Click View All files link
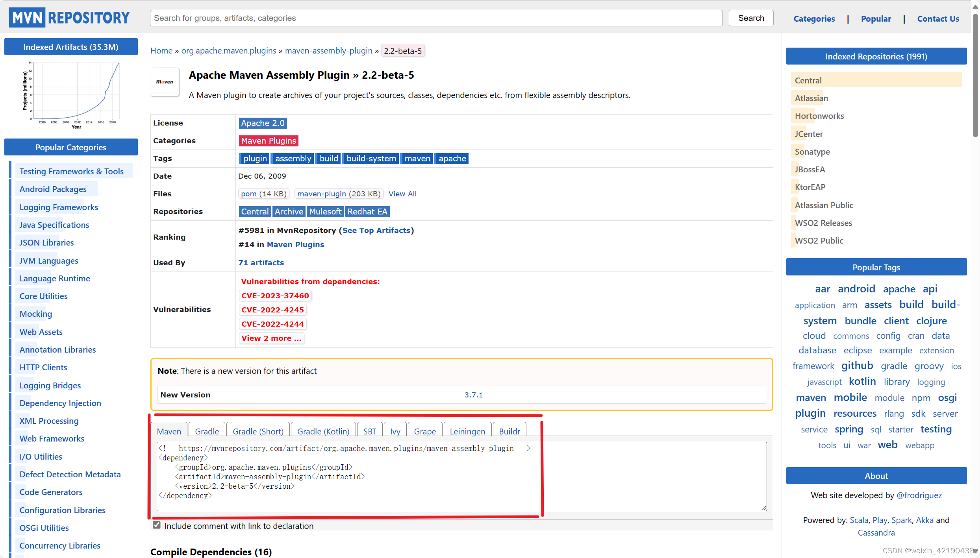The width and height of the screenshot is (980, 558). pos(402,194)
